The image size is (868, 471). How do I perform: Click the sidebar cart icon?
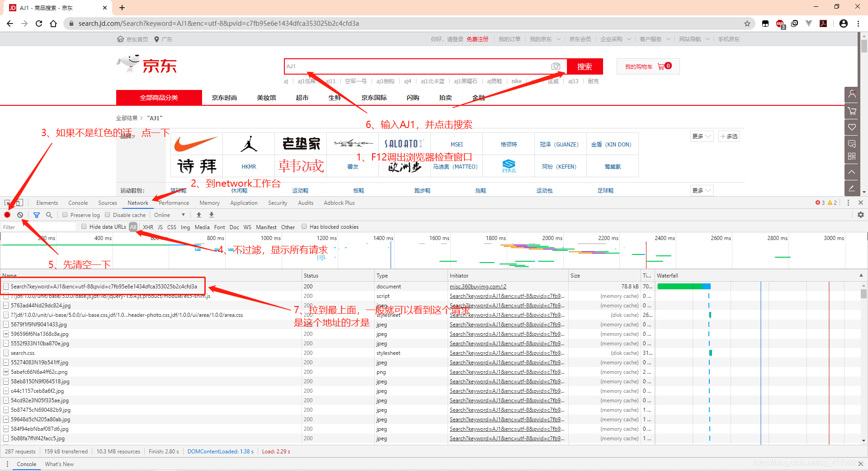point(852,111)
